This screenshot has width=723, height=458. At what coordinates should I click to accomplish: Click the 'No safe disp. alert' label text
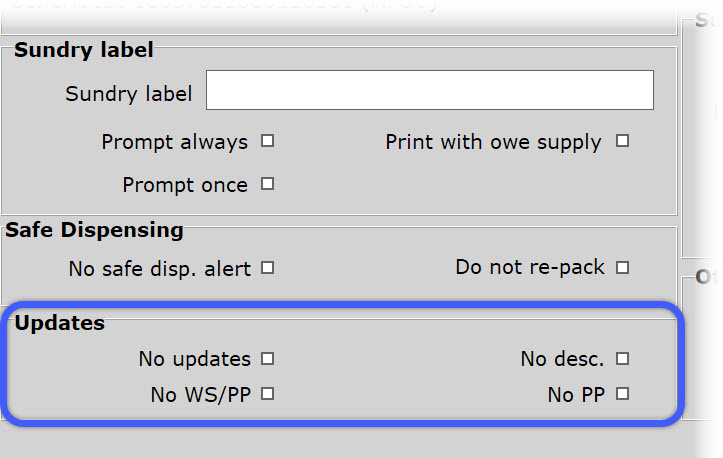(159, 268)
